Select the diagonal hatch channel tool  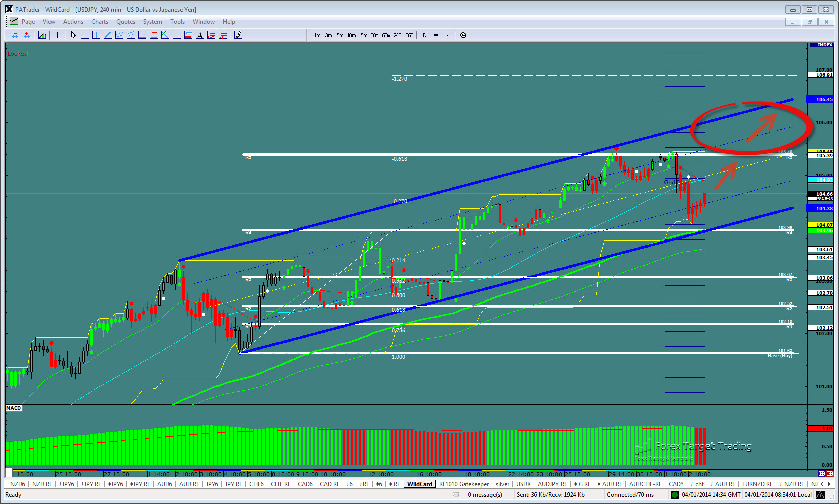165,35
